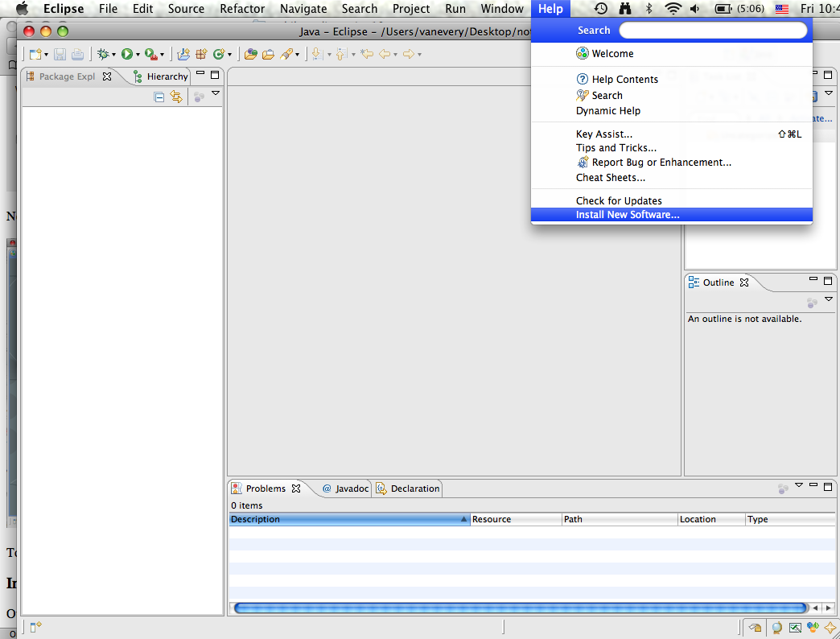This screenshot has height=639, width=840.
Task: Open the New Java Class dropdown arrow
Action: pyautogui.click(x=229, y=55)
